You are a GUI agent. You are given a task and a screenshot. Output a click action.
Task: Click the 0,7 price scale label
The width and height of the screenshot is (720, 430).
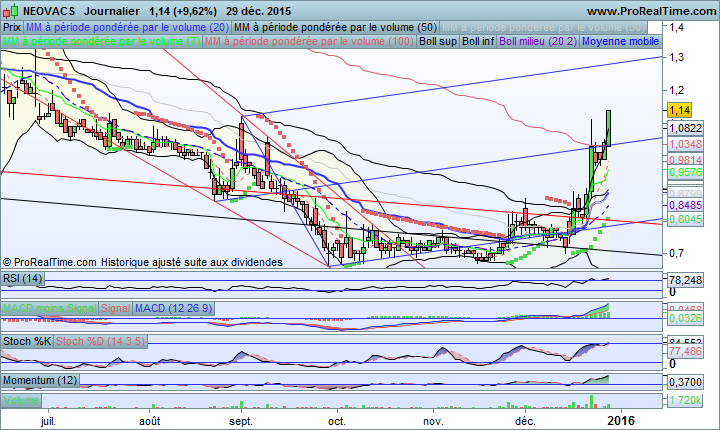676,253
